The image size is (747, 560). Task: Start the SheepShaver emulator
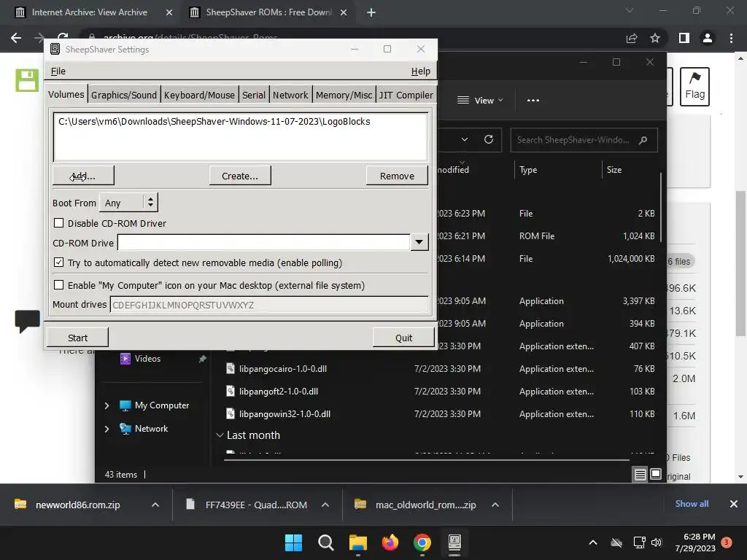[77, 338]
